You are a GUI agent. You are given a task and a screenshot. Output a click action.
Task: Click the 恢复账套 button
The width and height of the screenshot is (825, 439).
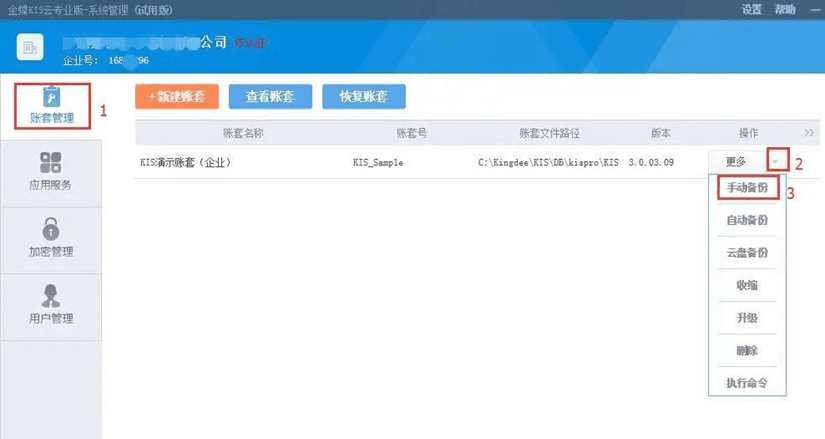pyautogui.click(x=364, y=96)
